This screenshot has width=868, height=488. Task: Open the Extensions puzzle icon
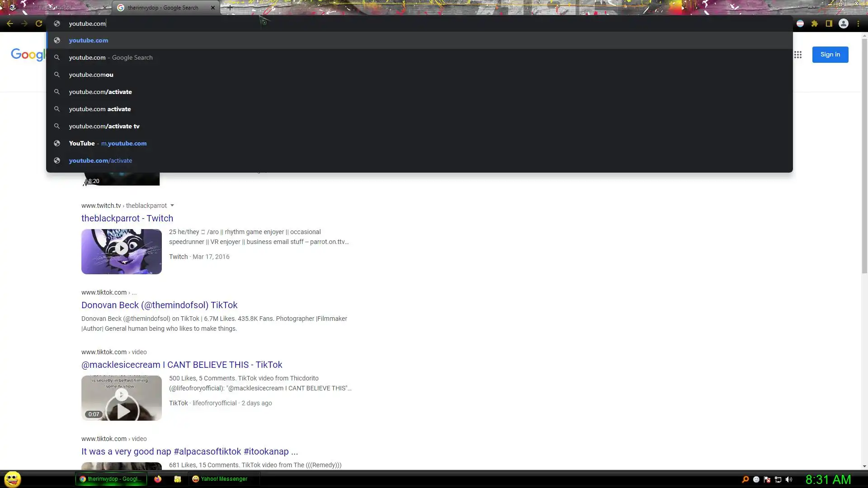pos(815,23)
